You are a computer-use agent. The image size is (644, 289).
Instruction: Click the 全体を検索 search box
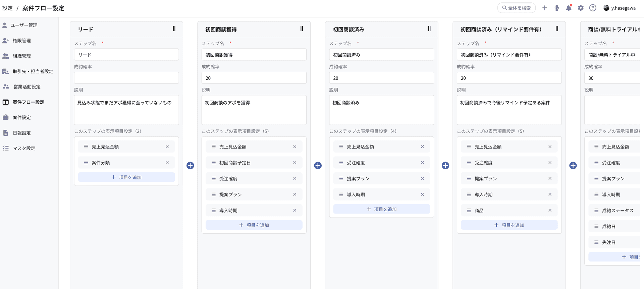coord(516,8)
